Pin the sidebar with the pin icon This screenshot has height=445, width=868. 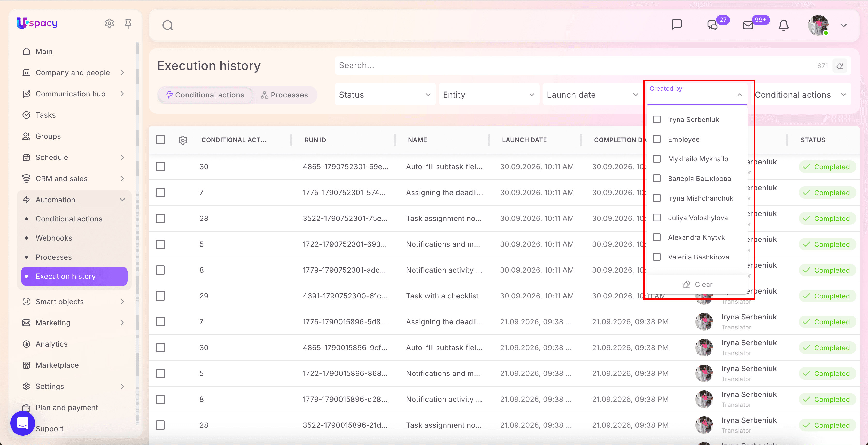pos(128,24)
